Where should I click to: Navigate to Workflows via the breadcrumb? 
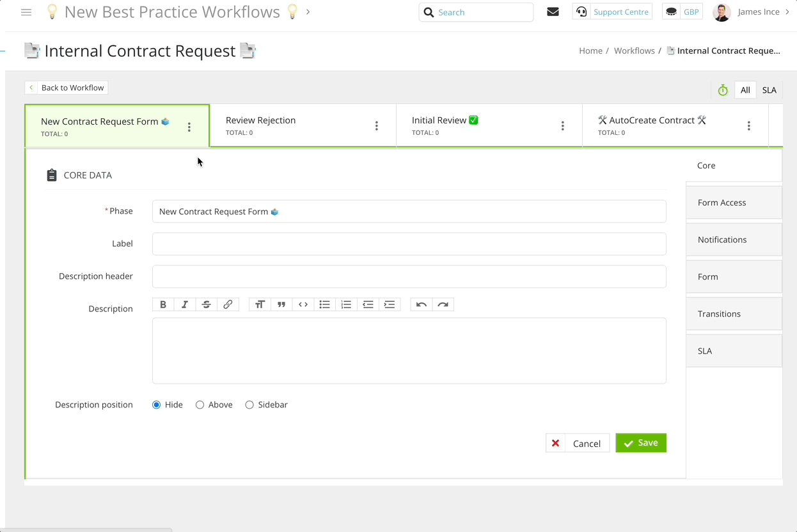coord(634,51)
